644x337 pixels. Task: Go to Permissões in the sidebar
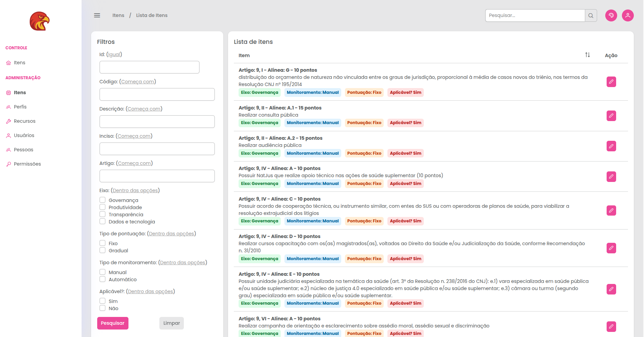[x=27, y=164]
